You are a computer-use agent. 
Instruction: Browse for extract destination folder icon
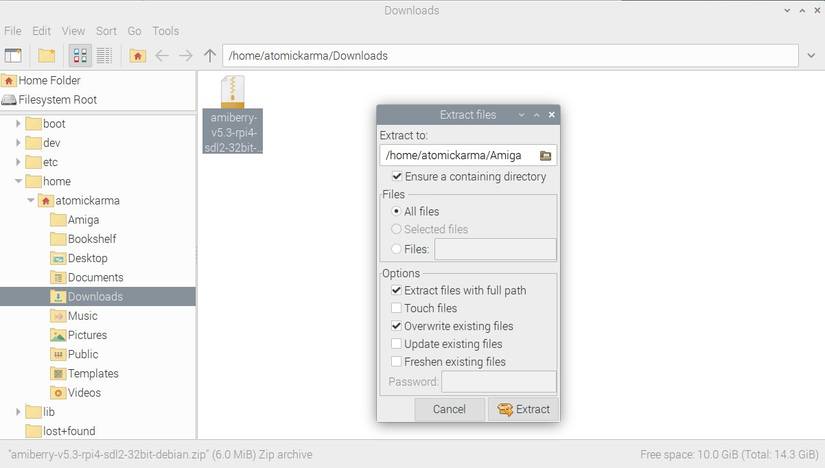pyautogui.click(x=546, y=155)
